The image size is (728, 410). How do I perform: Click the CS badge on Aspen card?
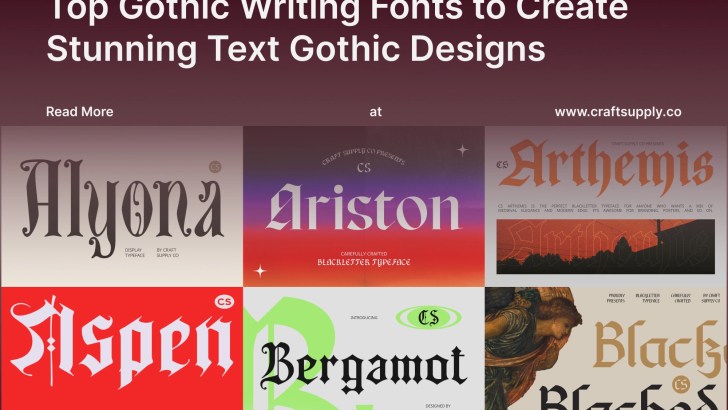[224, 302]
